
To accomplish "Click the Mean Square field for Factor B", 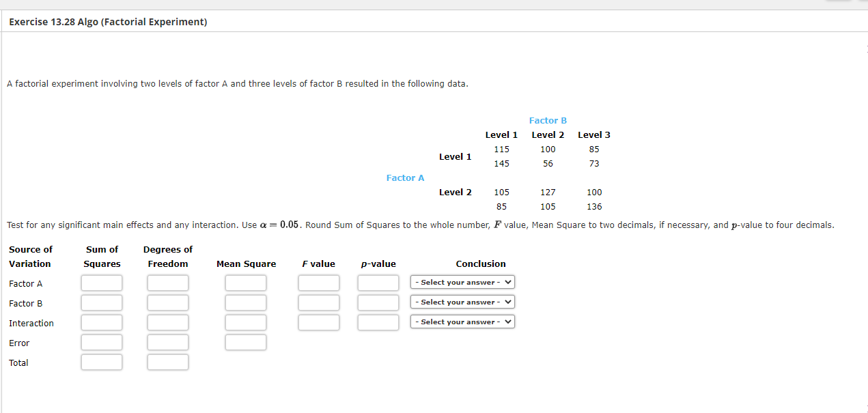I will coord(246,302).
